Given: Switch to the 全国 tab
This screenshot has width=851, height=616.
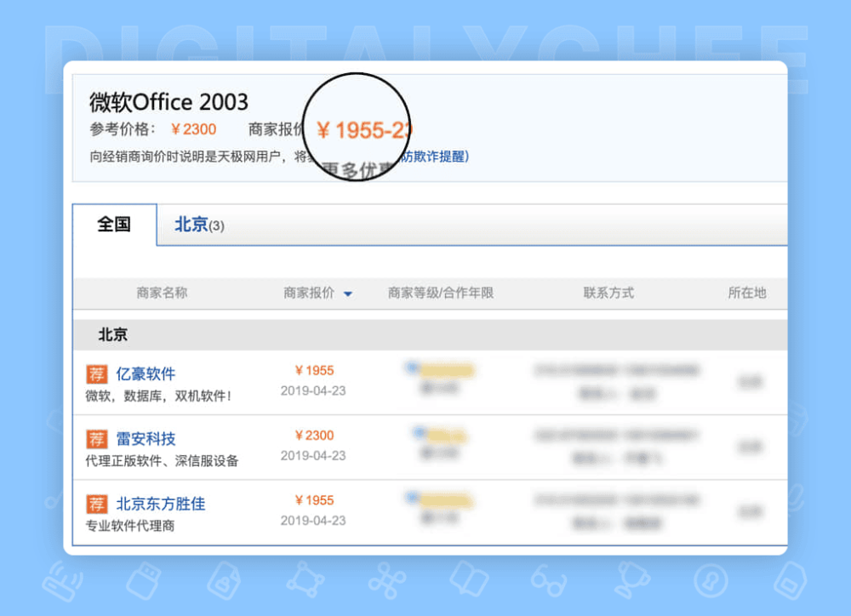Looking at the screenshot, I should [115, 225].
